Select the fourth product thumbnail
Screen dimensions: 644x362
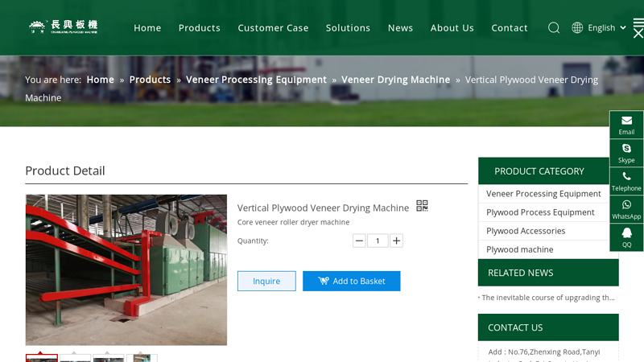[142, 358]
